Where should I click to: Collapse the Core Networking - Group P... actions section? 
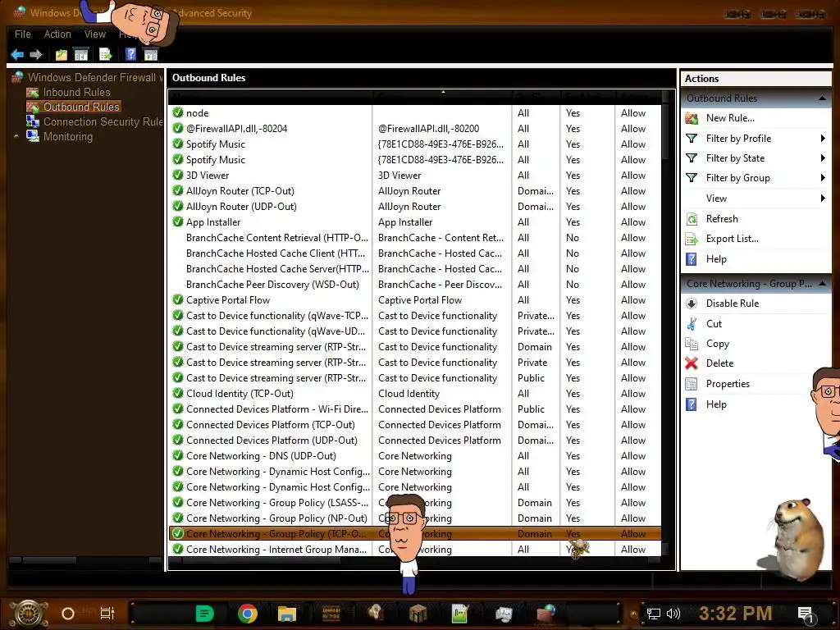(822, 283)
